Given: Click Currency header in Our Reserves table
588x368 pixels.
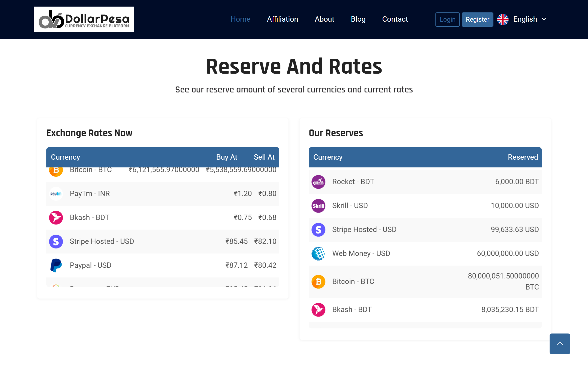Looking at the screenshot, I should point(328,157).
